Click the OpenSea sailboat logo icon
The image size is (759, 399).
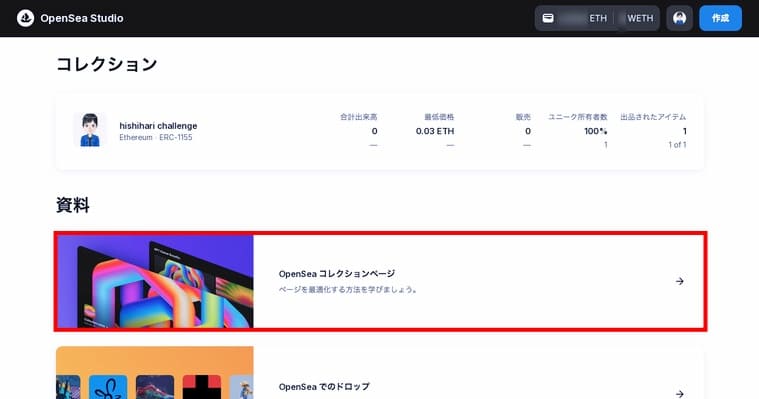point(25,18)
